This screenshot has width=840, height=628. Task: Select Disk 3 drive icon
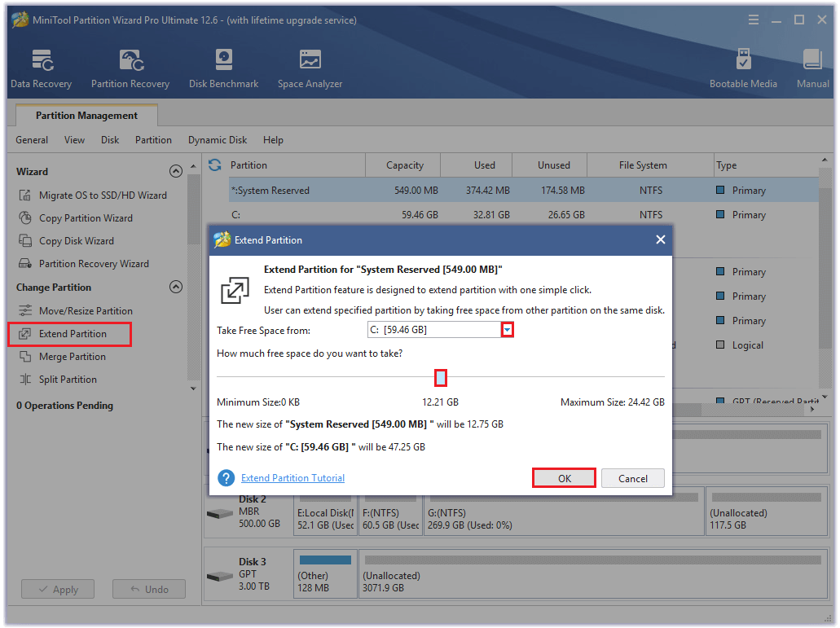click(x=220, y=576)
